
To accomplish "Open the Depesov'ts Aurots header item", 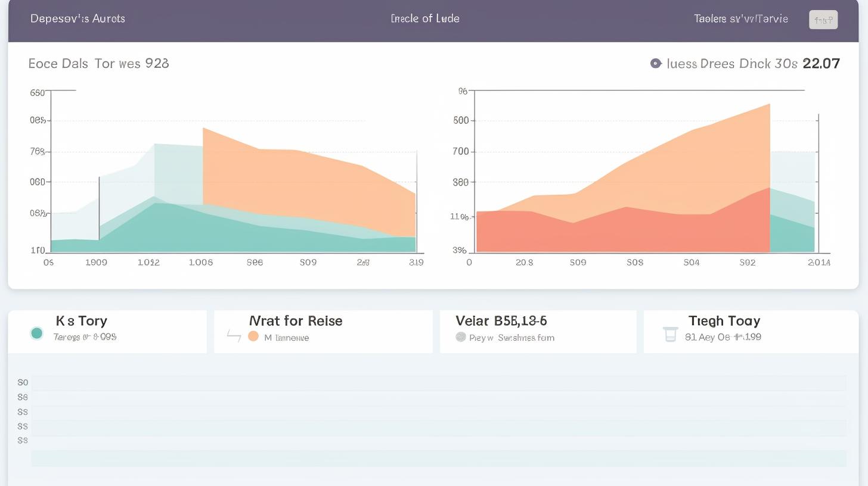I will point(77,18).
